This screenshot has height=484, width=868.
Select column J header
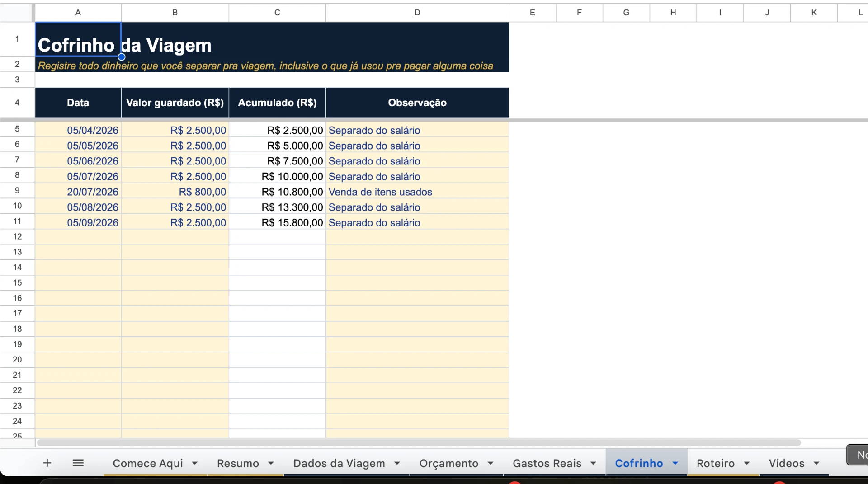[767, 13]
